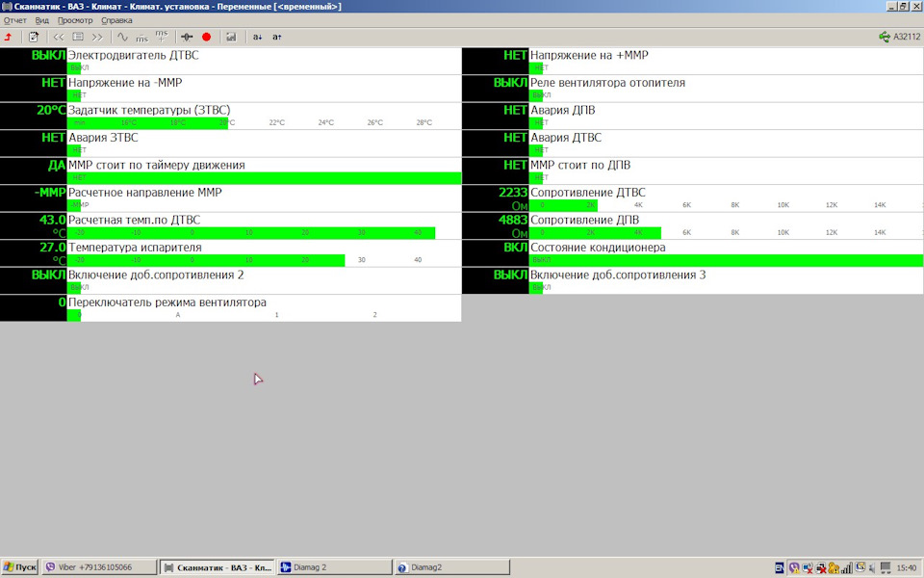Open the Просмотр menu

click(75, 20)
